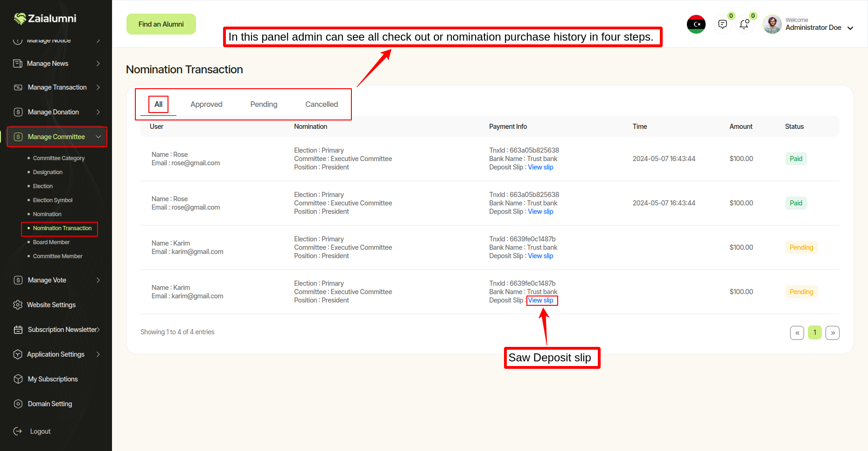Image resolution: width=868 pixels, height=451 pixels.
Task: Expand the Manage Transaction chevron
Action: 98,87
